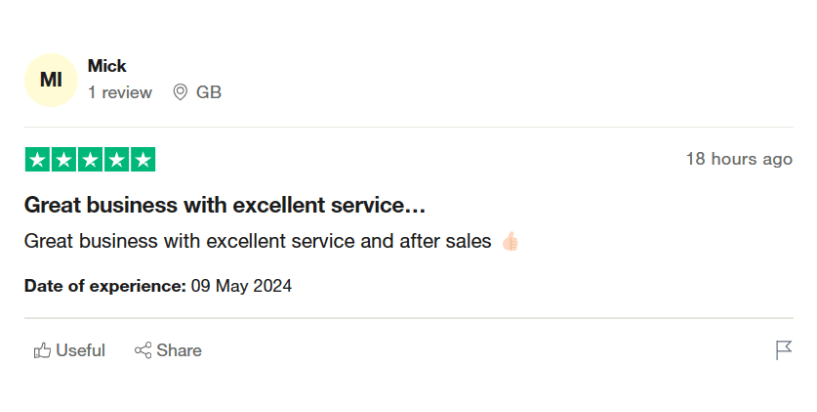This screenshot has height=412, width=817.
Task: Click the thumbs-up emoji in the review text
Action: (510, 241)
